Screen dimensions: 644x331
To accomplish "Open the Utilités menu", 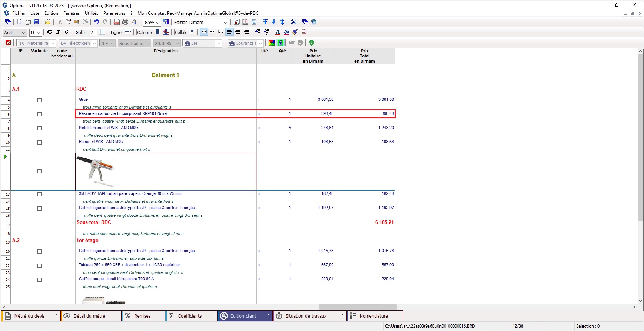I will [92, 13].
